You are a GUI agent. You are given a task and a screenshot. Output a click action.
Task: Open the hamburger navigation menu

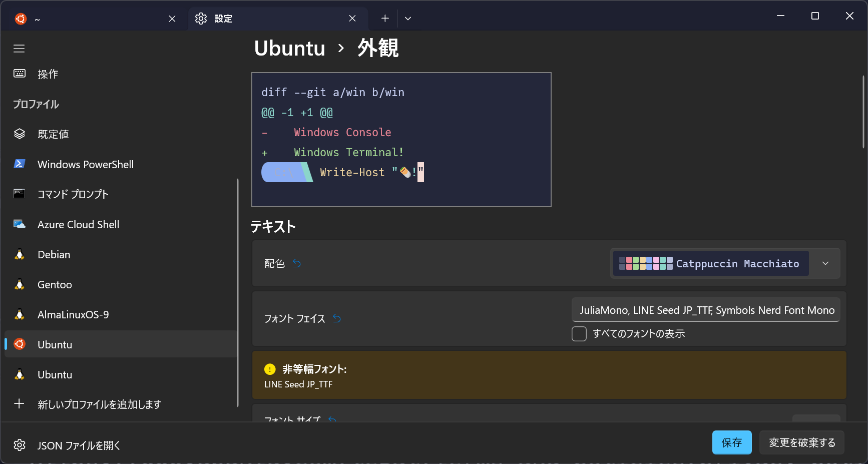(19, 49)
